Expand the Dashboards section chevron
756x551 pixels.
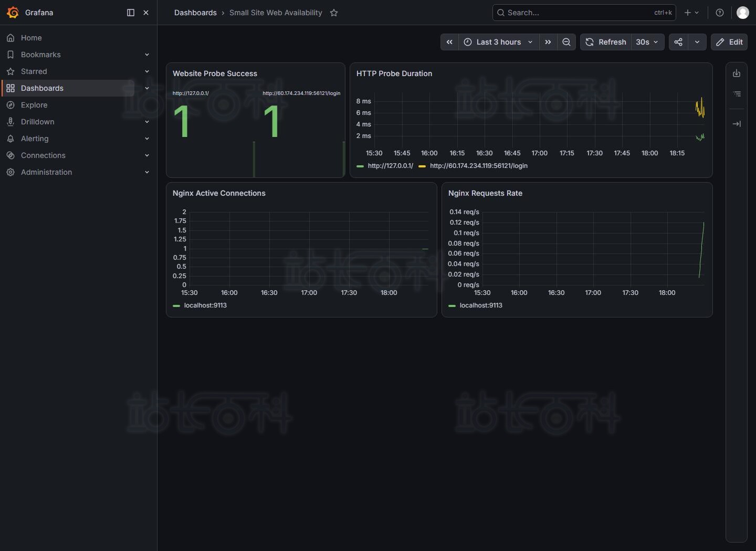(x=147, y=88)
